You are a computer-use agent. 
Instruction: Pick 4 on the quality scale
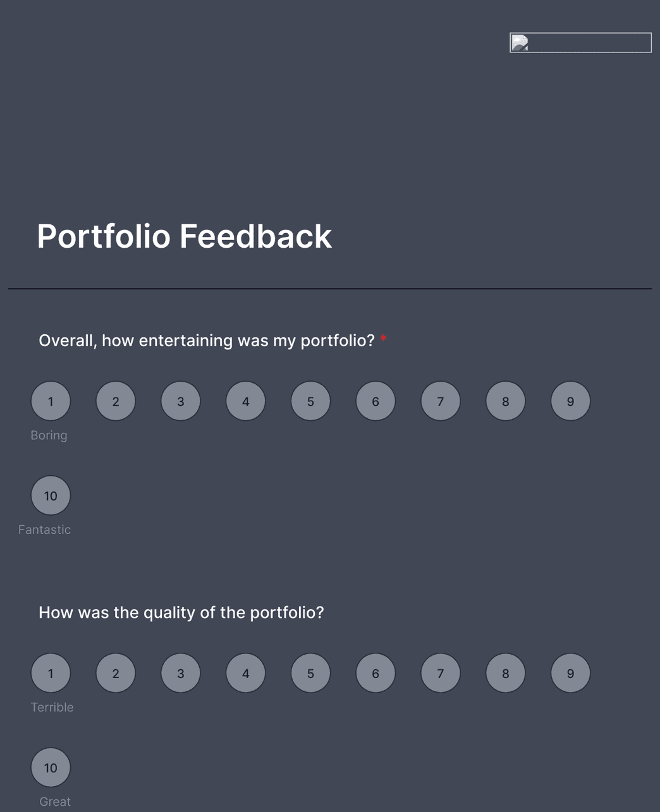click(x=245, y=673)
